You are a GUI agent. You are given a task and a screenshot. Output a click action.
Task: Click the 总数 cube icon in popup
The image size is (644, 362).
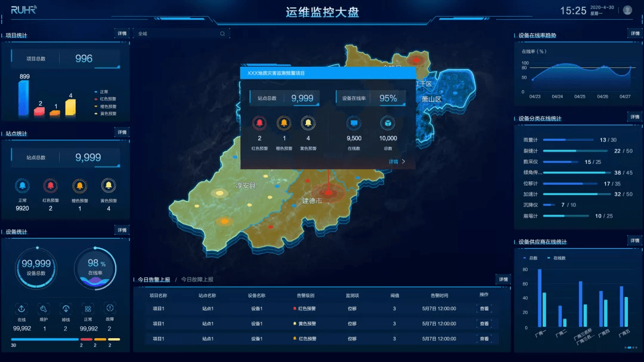pos(388,123)
